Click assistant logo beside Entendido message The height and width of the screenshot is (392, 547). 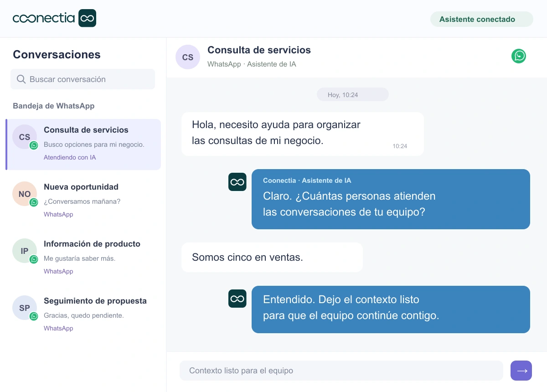(x=237, y=299)
